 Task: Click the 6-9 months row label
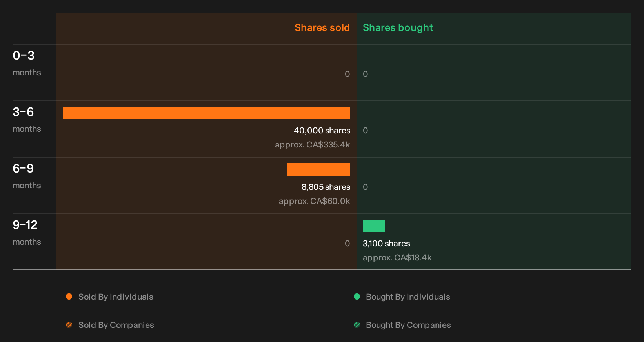point(27,176)
